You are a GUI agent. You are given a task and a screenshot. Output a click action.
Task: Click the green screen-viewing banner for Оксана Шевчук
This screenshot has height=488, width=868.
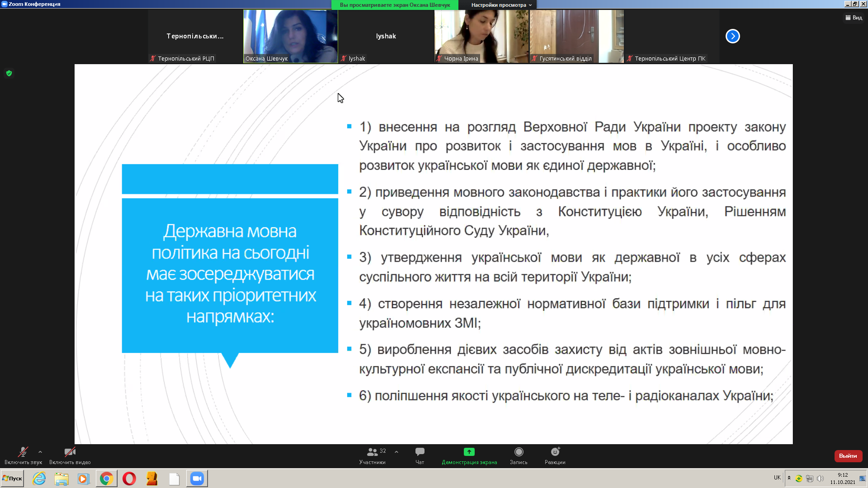point(395,5)
